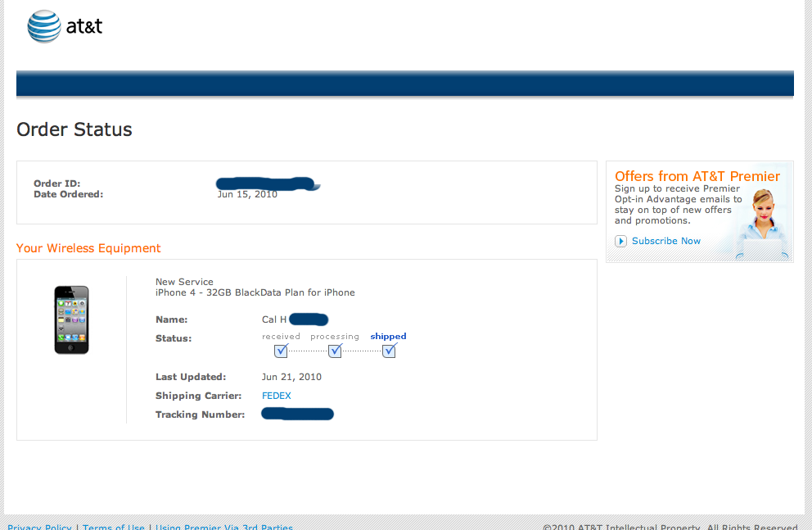This screenshot has width=812, height=530.
Task: Click the redacted tracking number
Action: [297, 414]
